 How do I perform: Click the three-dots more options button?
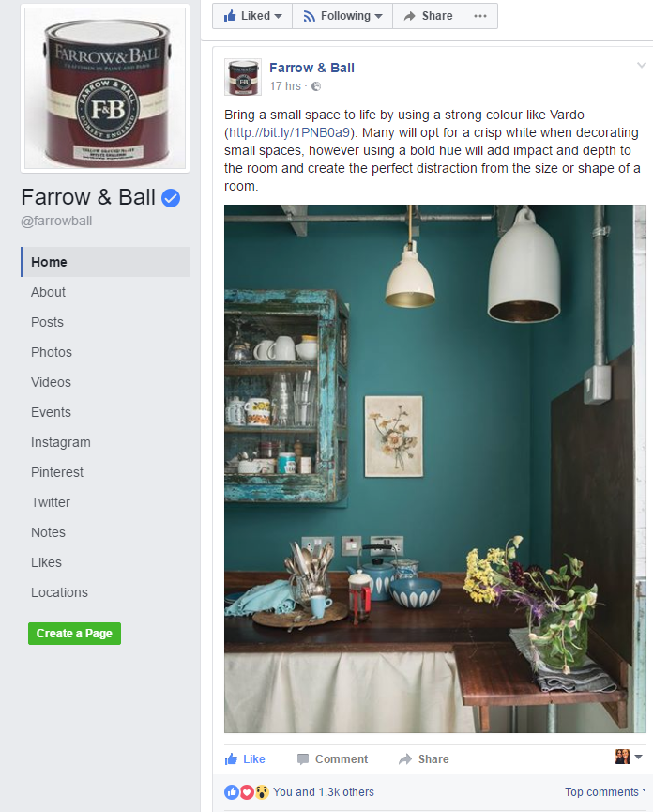click(480, 16)
